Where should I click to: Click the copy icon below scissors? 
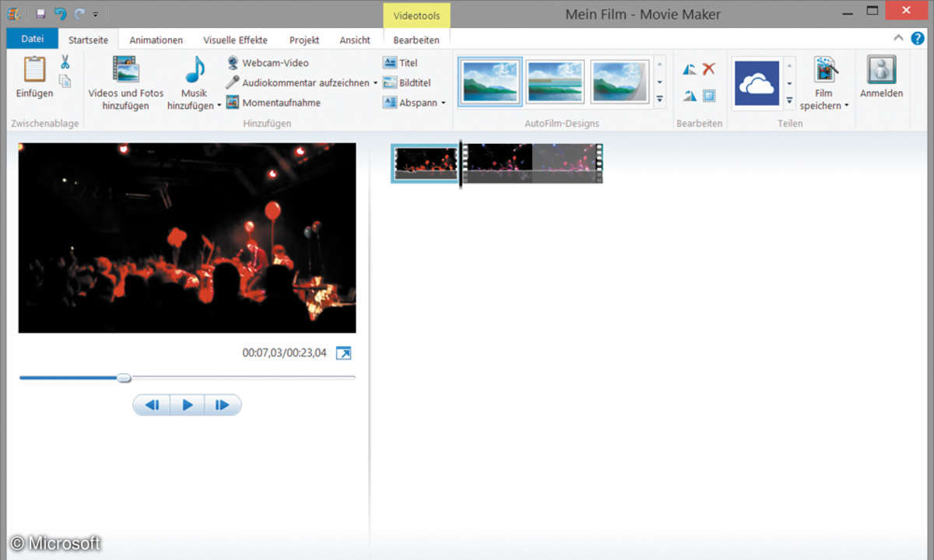click(x=65, y=81)
